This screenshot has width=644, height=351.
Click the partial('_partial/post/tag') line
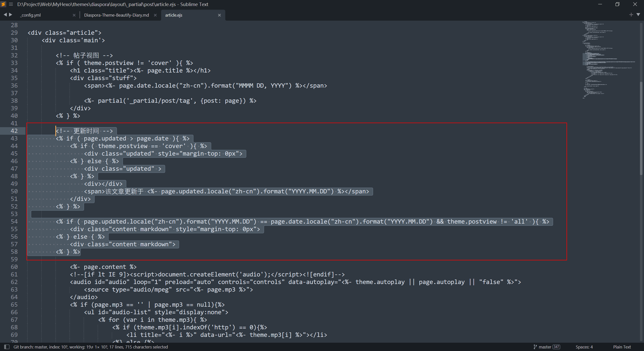tap(170, 101)
